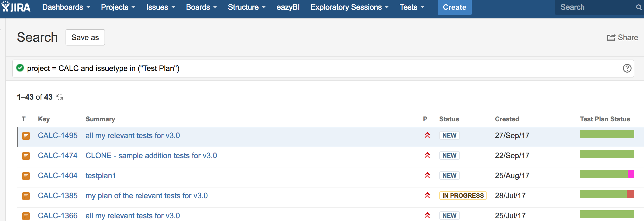Click the priority icon for CALC-1495
This screenshot has width=644, height=221.
(427, 135)
